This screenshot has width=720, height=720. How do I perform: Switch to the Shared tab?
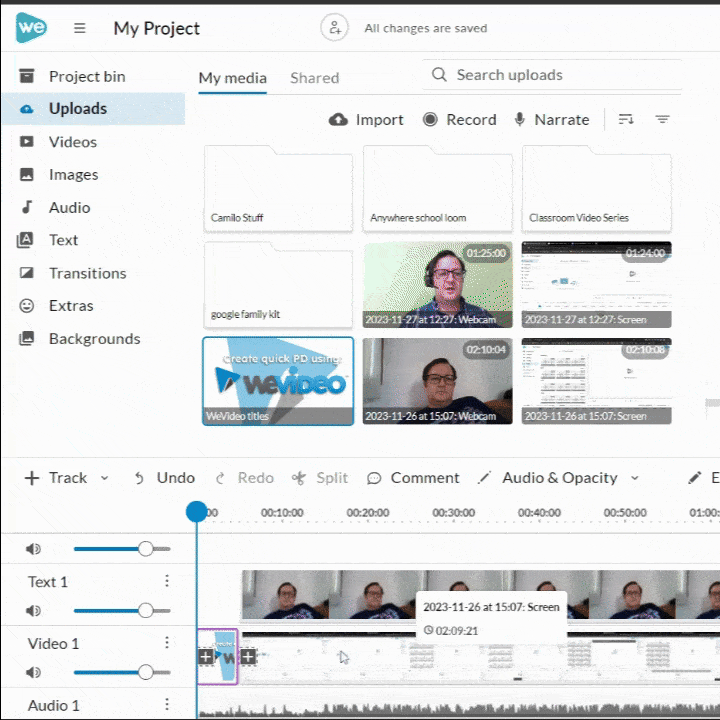point(314,78)
